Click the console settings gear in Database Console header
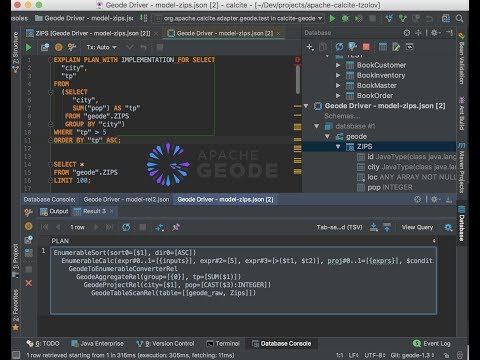 pyautogui.click(x=434, y=199)
